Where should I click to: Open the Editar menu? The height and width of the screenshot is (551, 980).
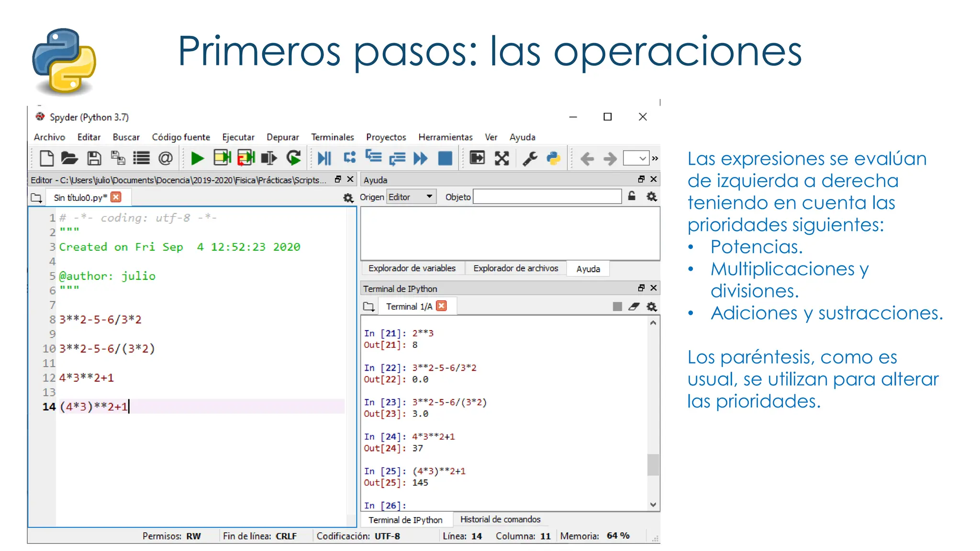coord(89,137)
